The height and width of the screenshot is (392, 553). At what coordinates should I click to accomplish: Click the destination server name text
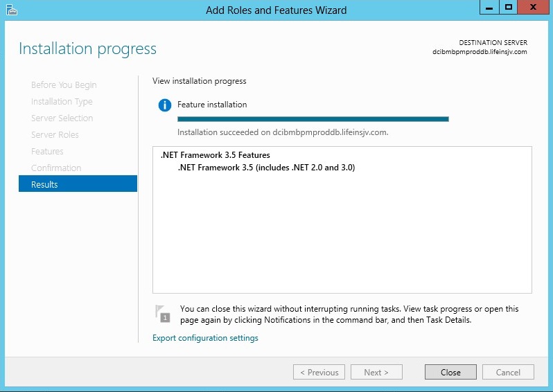tap(480, 52)
